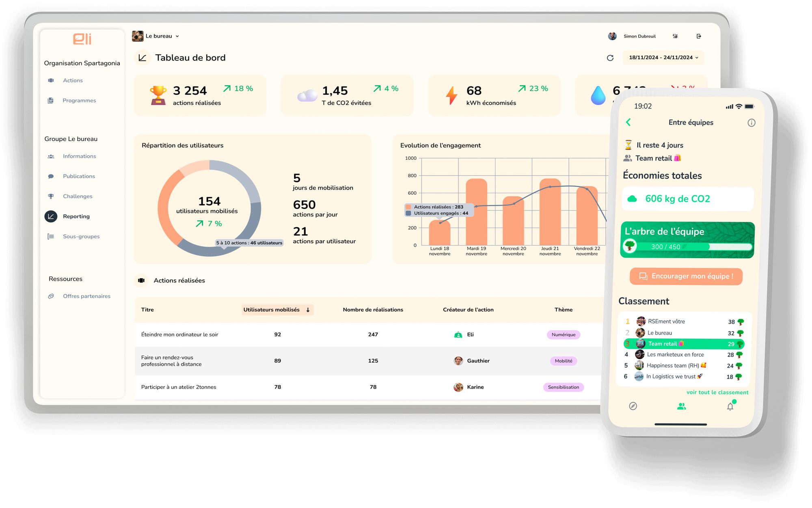Open Challenges in the sidebar
This screenshot has width=812, height=508.
click(x=78, y=196)
